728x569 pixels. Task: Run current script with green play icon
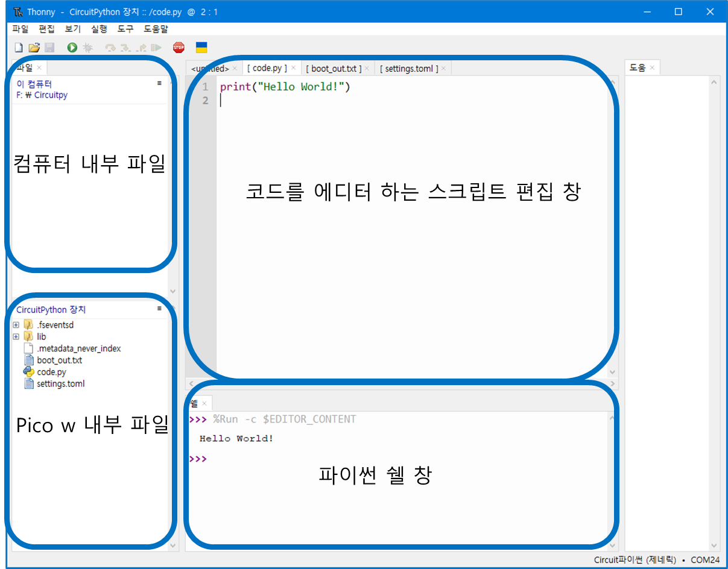pos(72,48)
